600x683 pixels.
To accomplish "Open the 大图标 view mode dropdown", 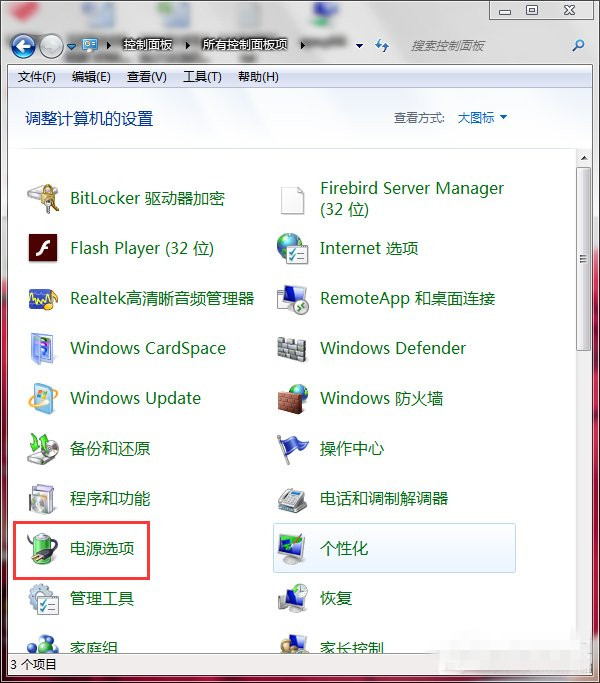I will (x=482, y=118).
